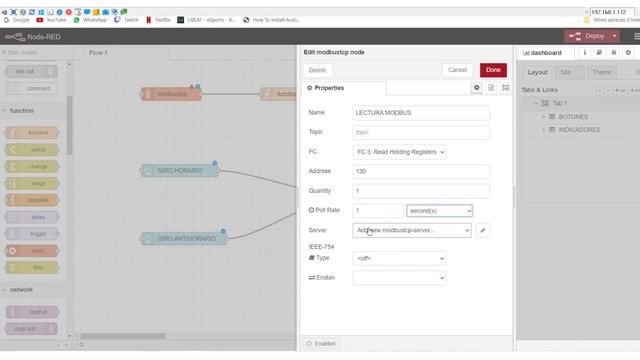Open the debug messages bug icon
Image resolution: width=640 pixels, height=360 pixels.
tap(613, 52)
